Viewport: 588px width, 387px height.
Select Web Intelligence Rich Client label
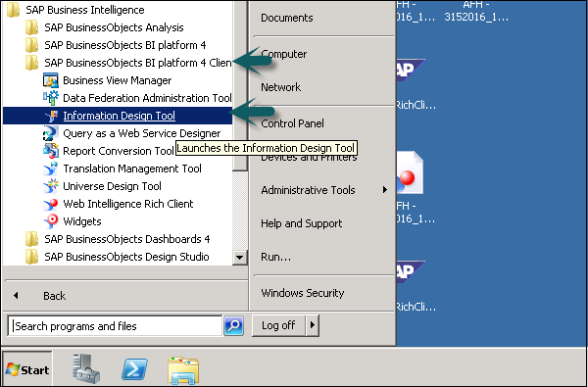[127, 204]
